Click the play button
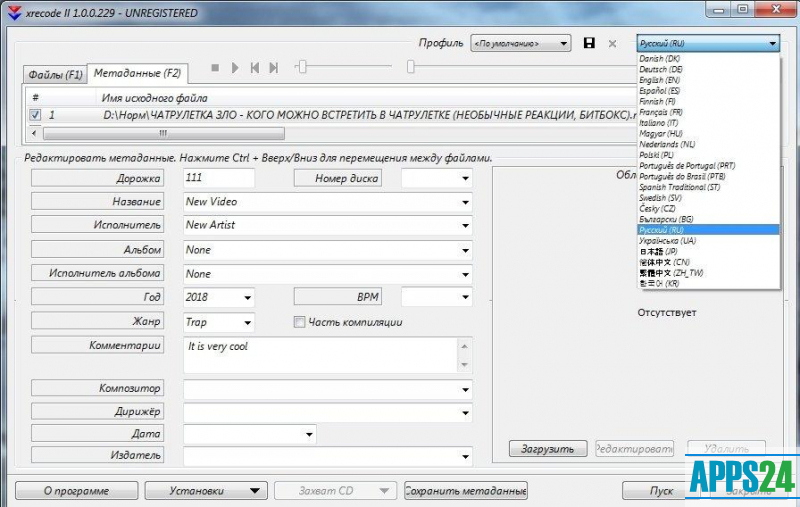The width and height of the screenshot is (800, 507). click(x=235, y=67)
